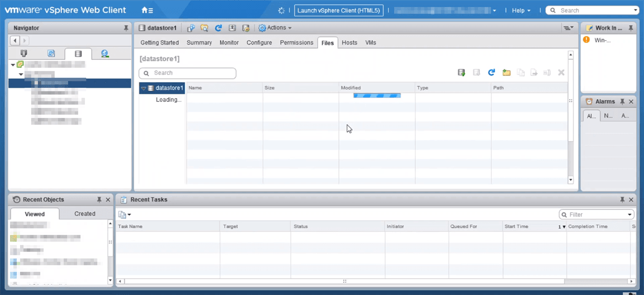Switch to the Getting Started tab
Screen dimensions: 644x295
[159, 42]
